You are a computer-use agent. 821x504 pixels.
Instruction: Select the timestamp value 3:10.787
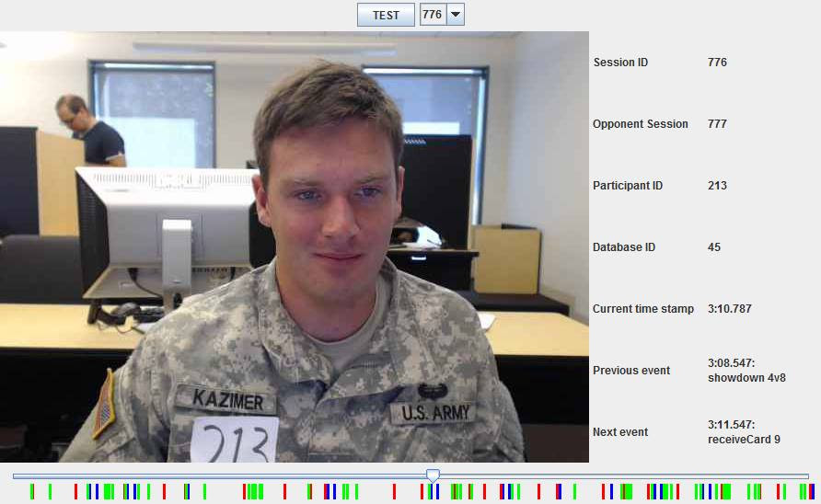[729, 309]
